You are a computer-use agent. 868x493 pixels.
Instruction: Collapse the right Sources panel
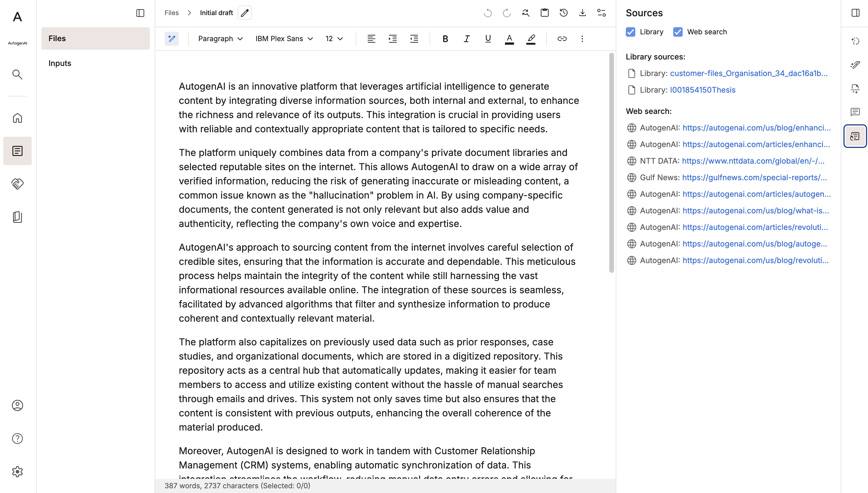pyautogui.click(x=856, y=13)
